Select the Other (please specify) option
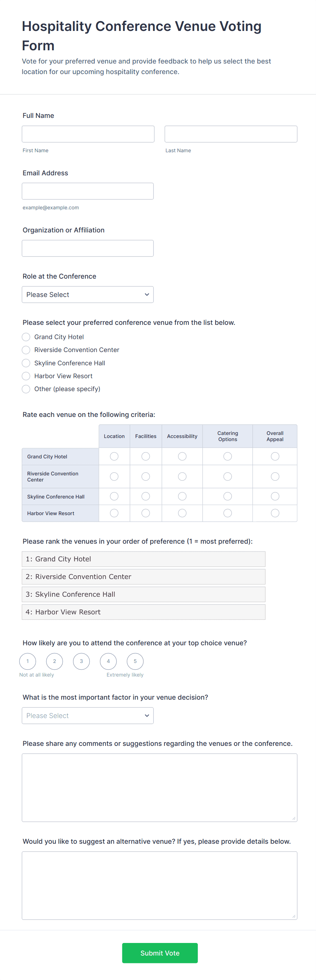The image size is (316, 980). [26, 389]
